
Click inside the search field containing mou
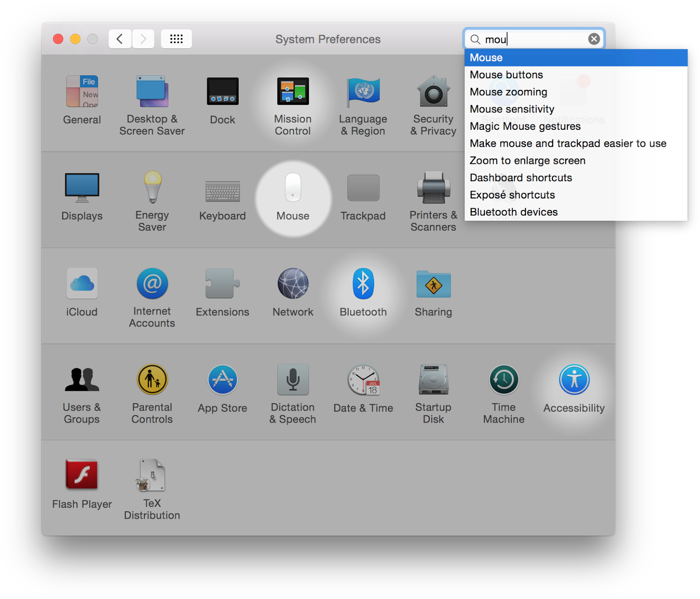534,39
